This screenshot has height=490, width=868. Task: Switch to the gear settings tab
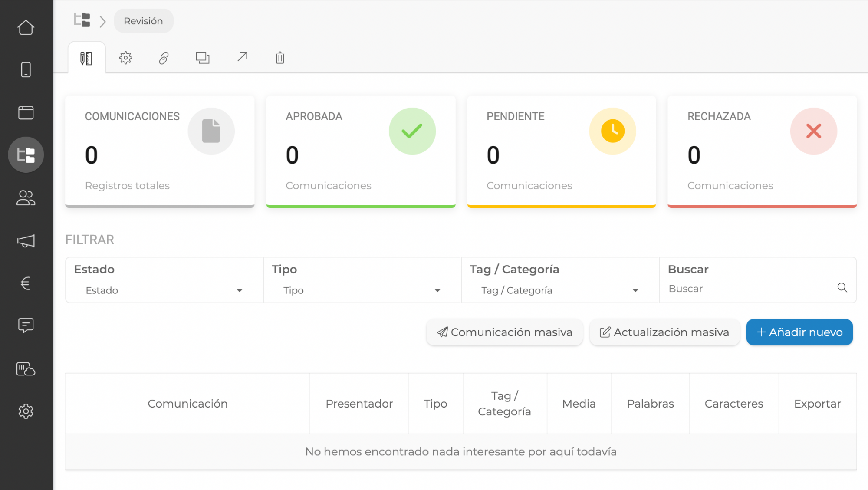coord(125,57)
